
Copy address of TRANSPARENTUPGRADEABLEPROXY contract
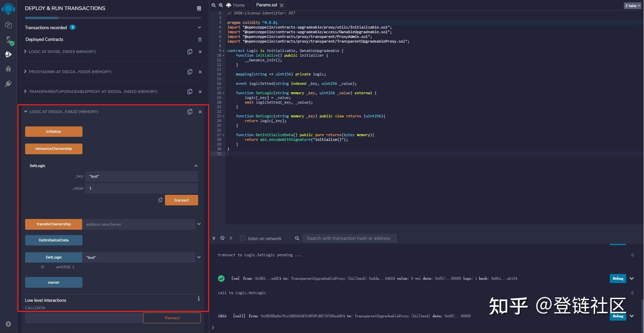click(x=190, y=92)
